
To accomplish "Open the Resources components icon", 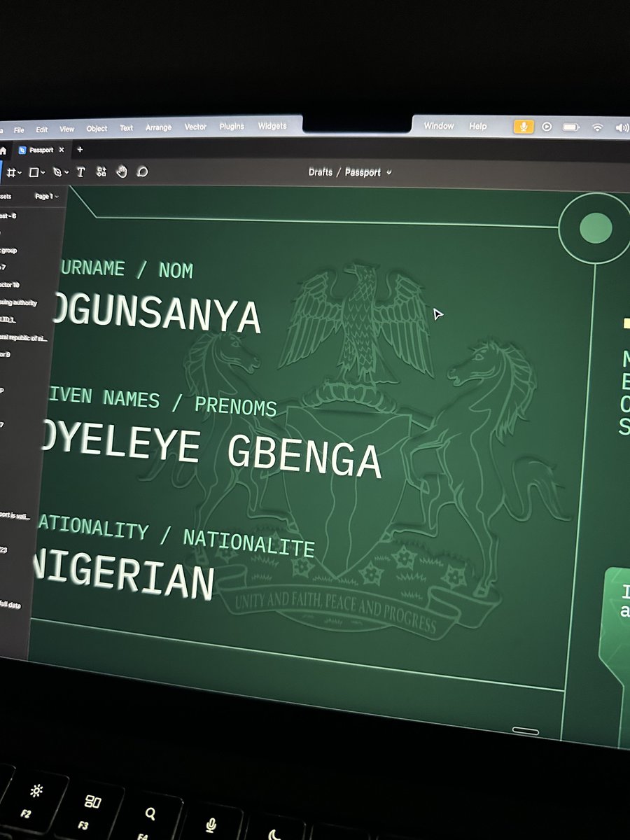I will pyautogui.click(x=101, y=172).
